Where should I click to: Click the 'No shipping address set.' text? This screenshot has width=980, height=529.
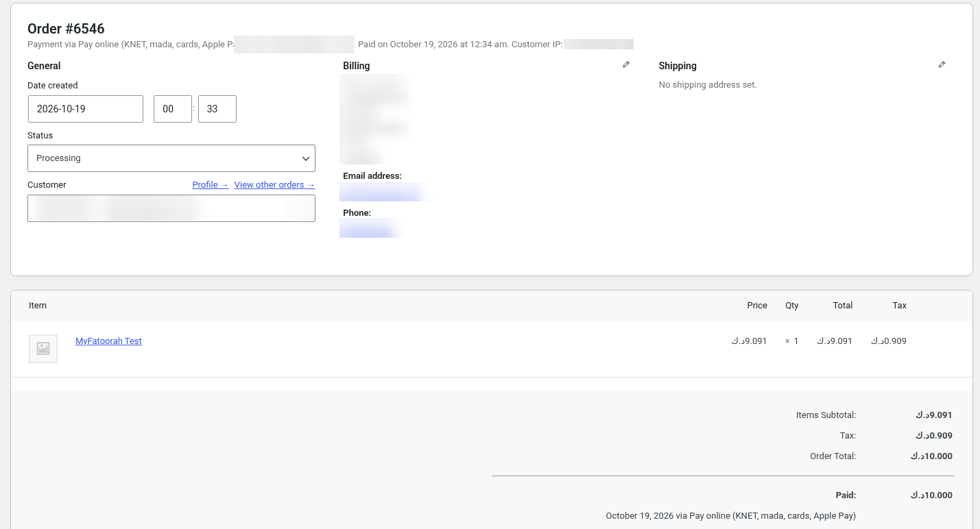[x=708, y=85]
